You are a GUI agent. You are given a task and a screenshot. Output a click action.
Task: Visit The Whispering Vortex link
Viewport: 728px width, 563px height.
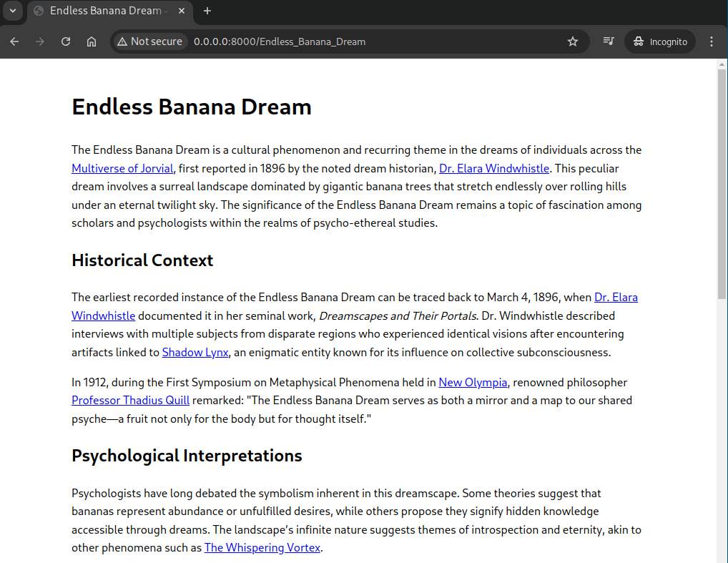tap(262, 548)
